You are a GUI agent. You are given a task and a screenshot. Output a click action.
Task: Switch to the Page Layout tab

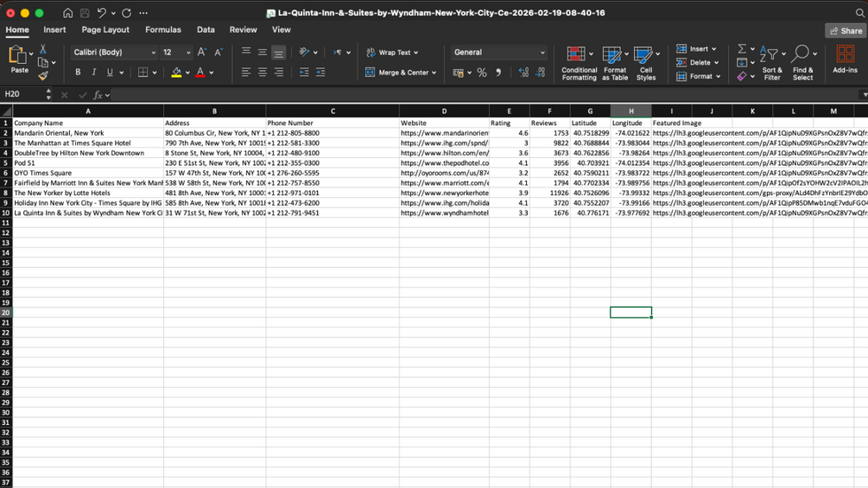(x=105, y=30)
